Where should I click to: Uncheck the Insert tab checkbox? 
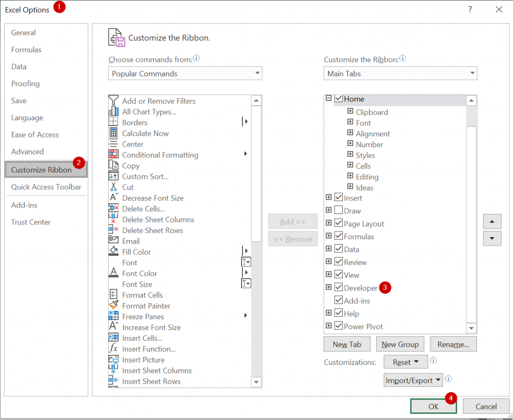(339, 197)
